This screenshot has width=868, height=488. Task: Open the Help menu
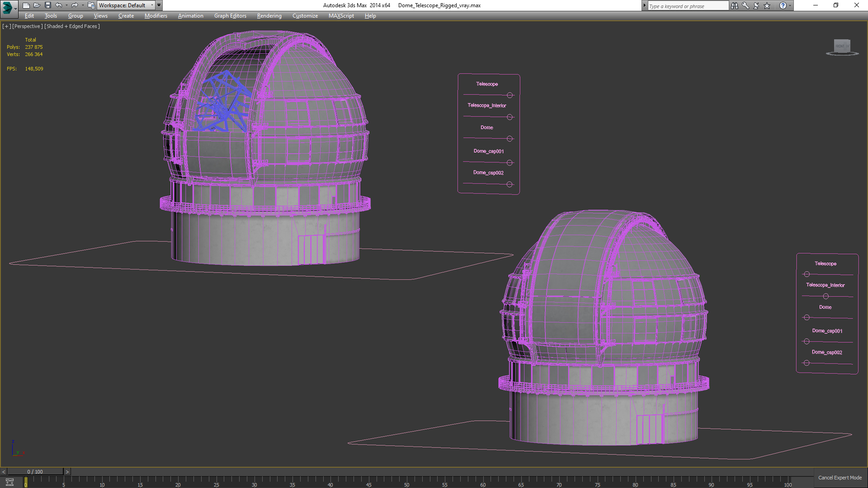pos(370,16)
